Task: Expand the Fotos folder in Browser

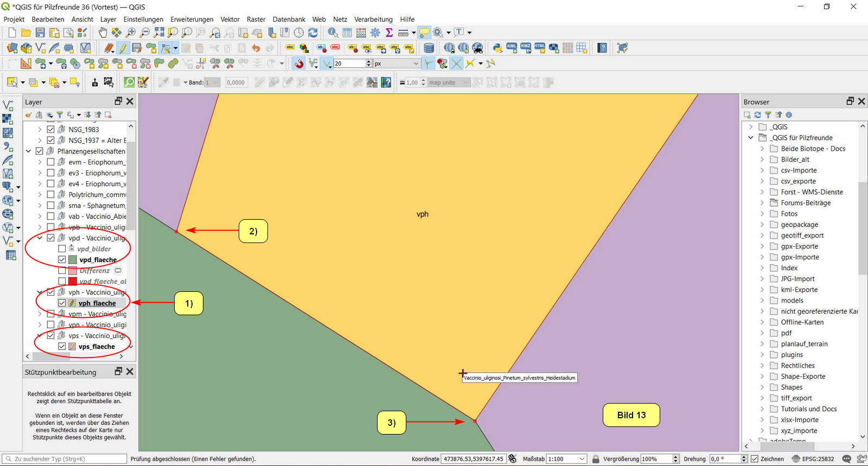Action: [x=762, y=214]
